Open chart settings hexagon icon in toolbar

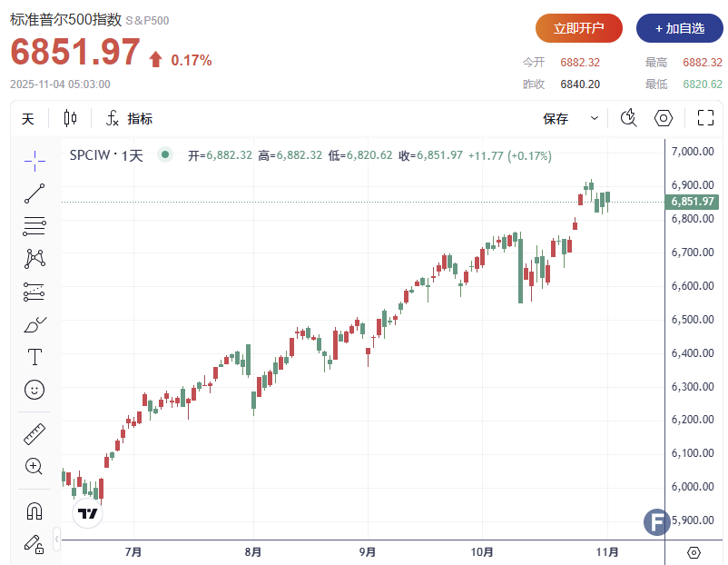pos(664,118)
